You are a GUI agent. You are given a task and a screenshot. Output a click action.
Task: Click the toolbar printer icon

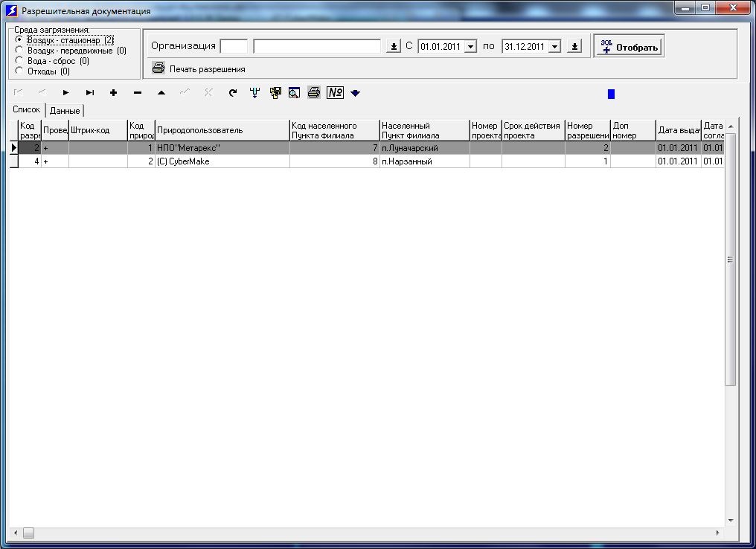[x=314, y=92]
